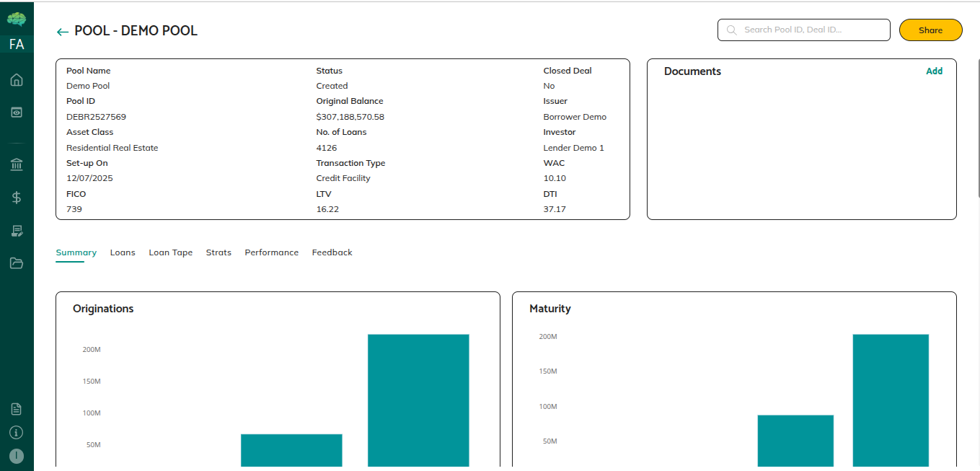This screenshot has height=471, width=980.
Task: Open the document page icon near sidebar bottom
Action: point(17,409)
